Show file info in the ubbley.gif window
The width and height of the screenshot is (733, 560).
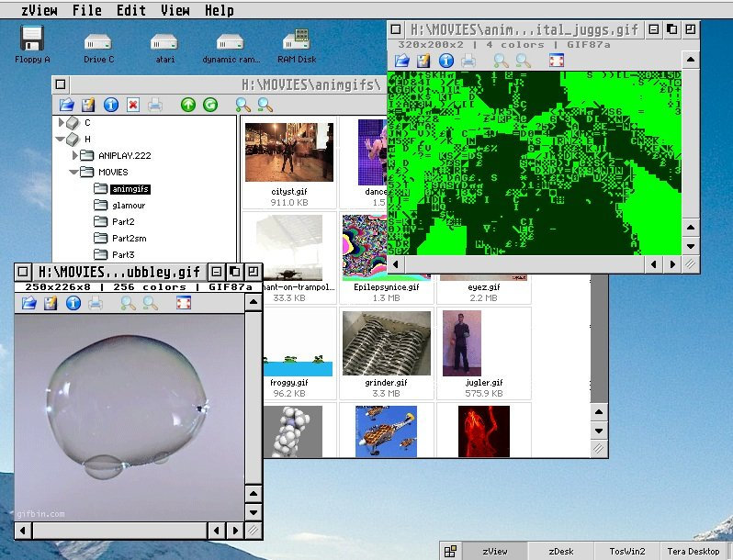click(x=73, y=303)
